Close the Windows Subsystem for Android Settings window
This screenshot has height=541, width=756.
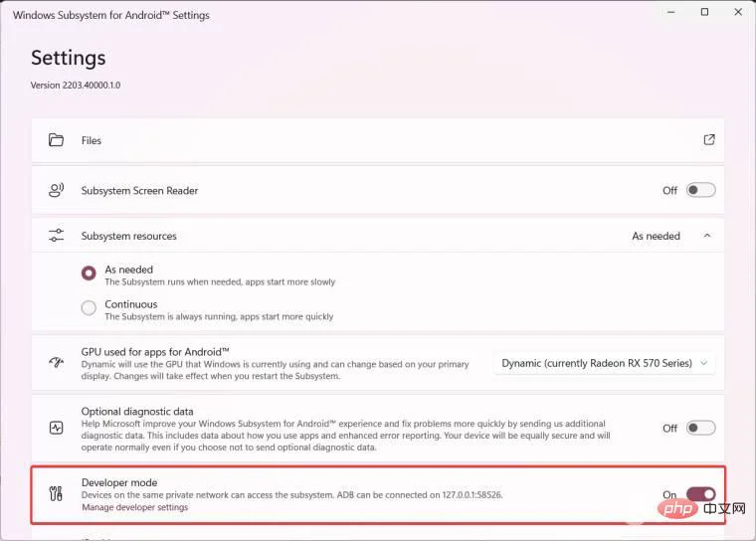coord(738,12)
